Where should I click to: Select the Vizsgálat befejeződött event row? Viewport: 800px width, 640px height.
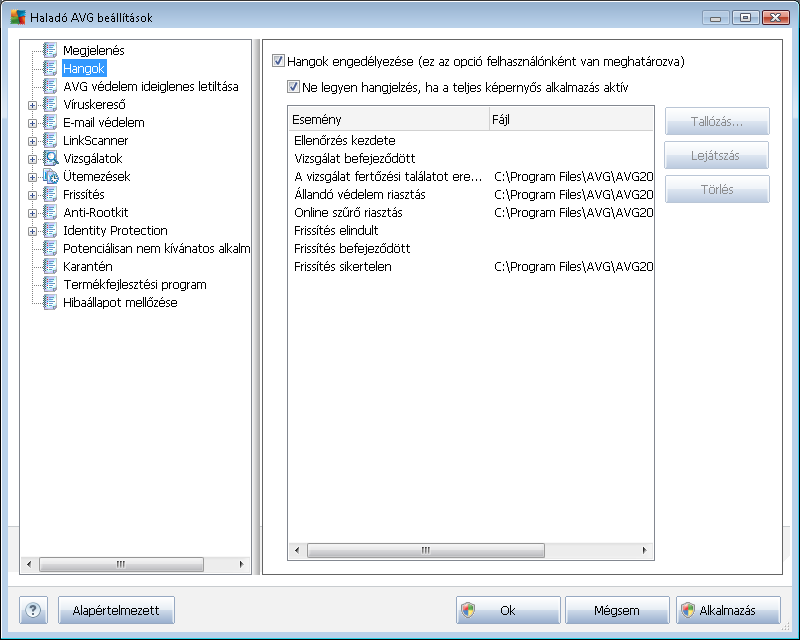tap(471, 158)
